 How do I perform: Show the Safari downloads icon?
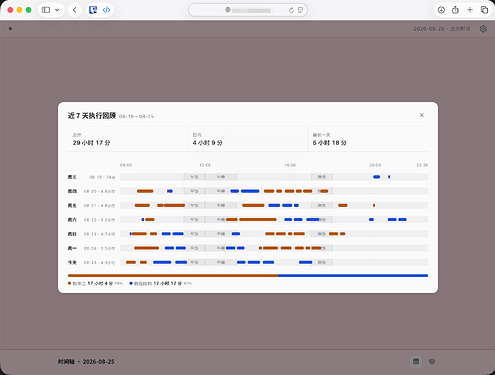[x=441, y=10]
